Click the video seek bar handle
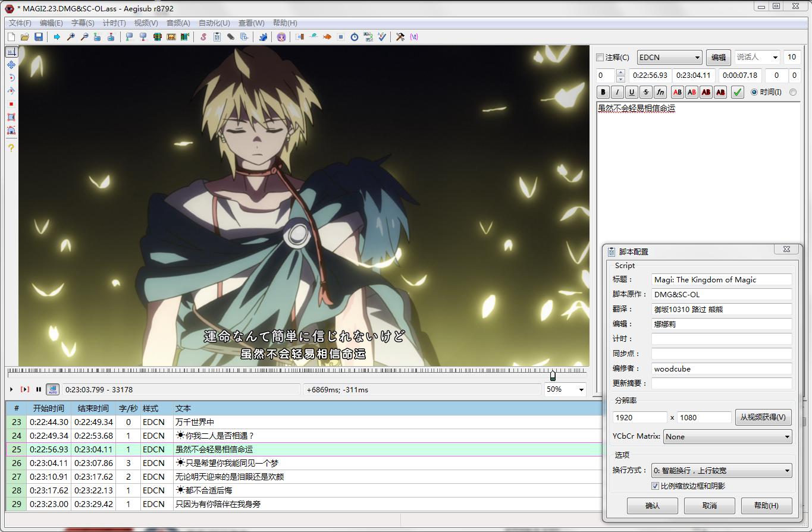This screenshot has height=532, width=812. point(553,376)
